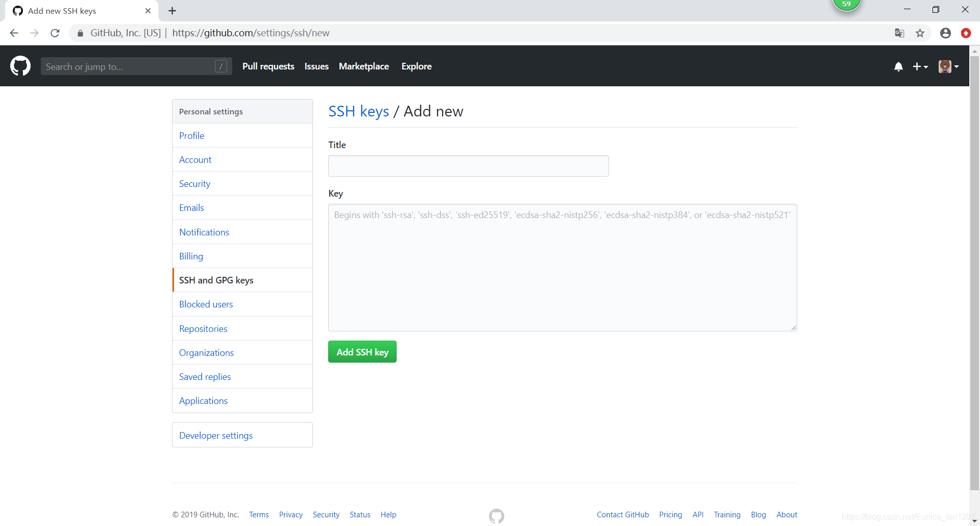
Task: Click the GitHub Octocat logo in header
Action: pos(20,66)
